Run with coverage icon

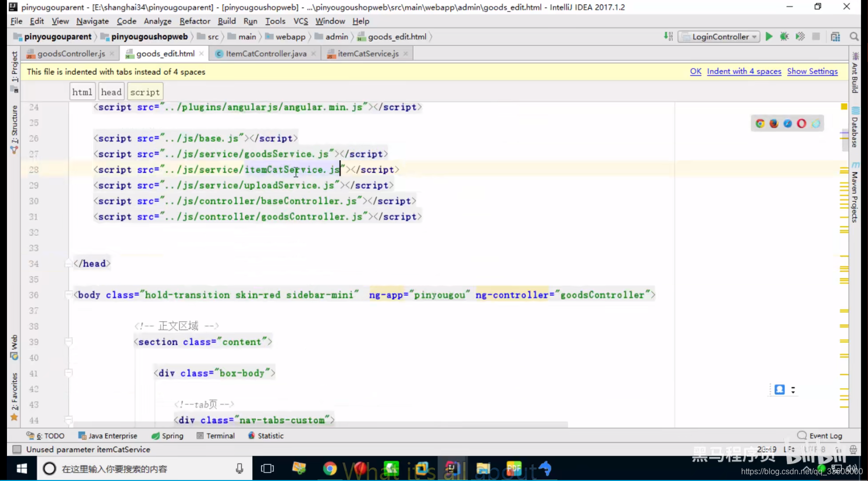800,36
